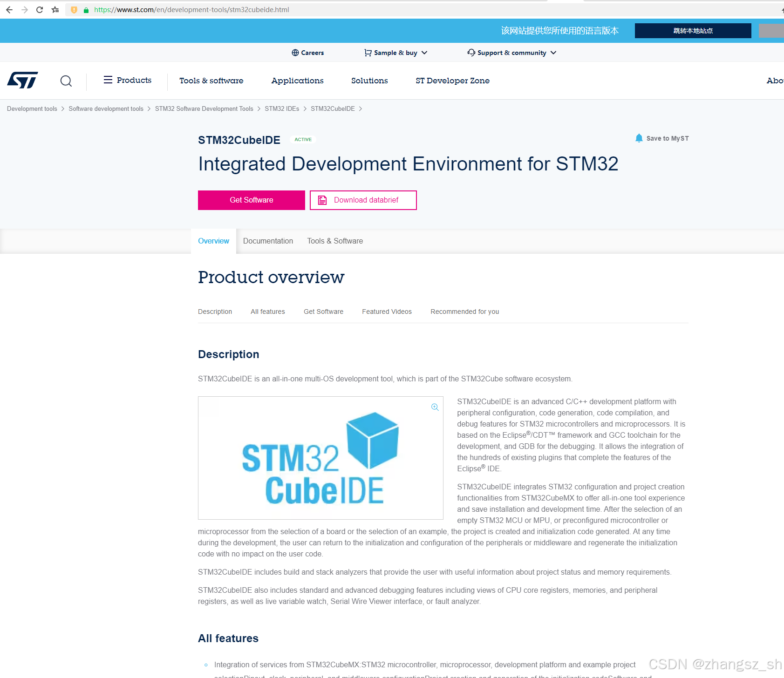Click the ST logo

click(x=23, y=80)
